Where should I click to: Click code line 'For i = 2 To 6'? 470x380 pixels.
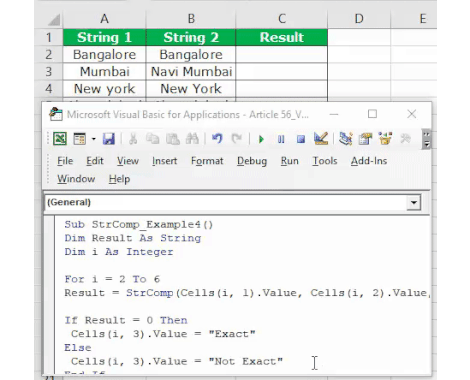[x=112, y=279]
